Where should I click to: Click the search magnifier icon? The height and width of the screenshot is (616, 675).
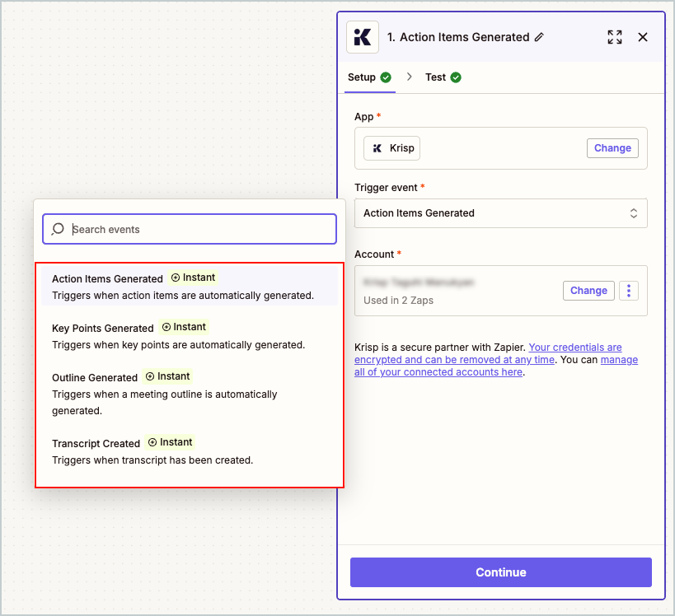[58, 229]
